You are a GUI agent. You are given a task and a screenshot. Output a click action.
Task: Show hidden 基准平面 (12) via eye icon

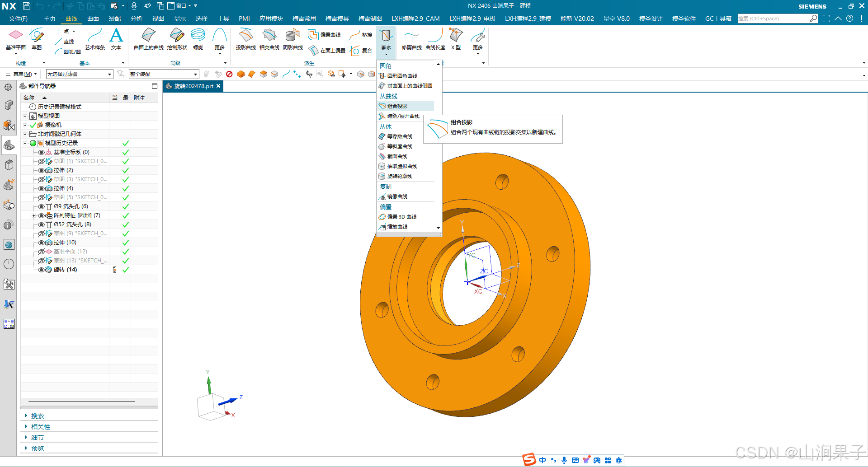pyautogui.click(x=41, y=252)
